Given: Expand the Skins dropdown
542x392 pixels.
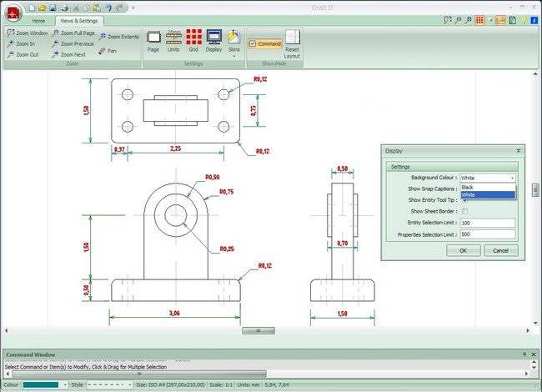Looking at the screenshot, I should pos(234,54).
